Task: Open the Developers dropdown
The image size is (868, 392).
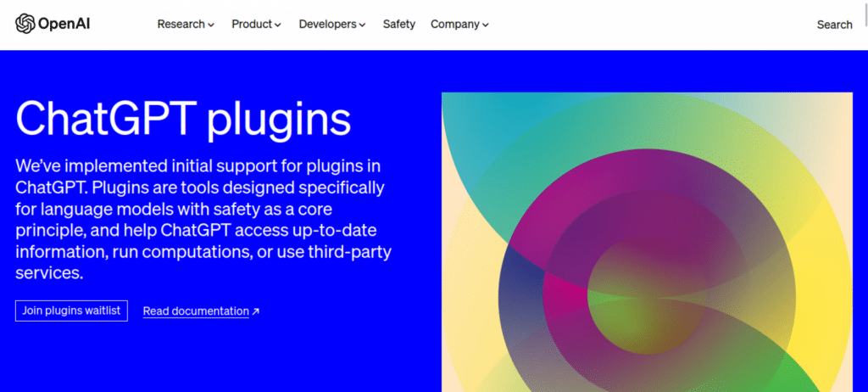Action: [x=332, y=25]
